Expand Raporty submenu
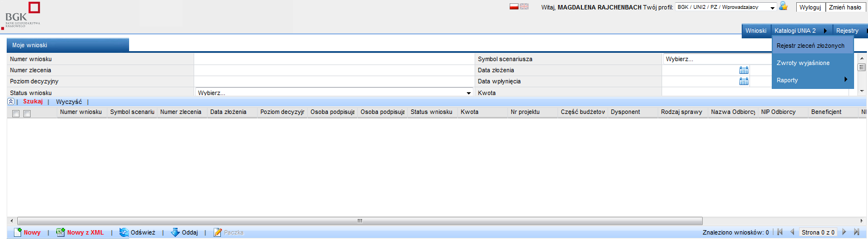The height and width of the screenshot is (239, 868). pyautogui.click(x=813, y=80)
